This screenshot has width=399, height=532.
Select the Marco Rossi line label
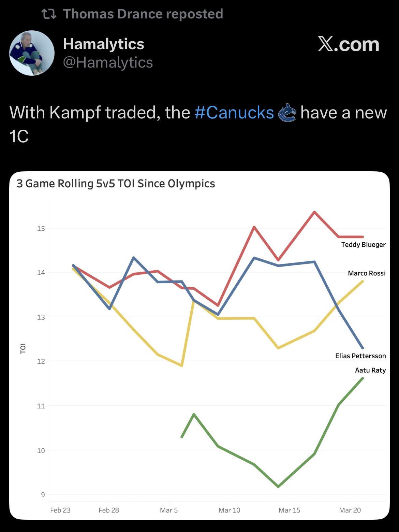pyautogui.click(x=367, y=273)
